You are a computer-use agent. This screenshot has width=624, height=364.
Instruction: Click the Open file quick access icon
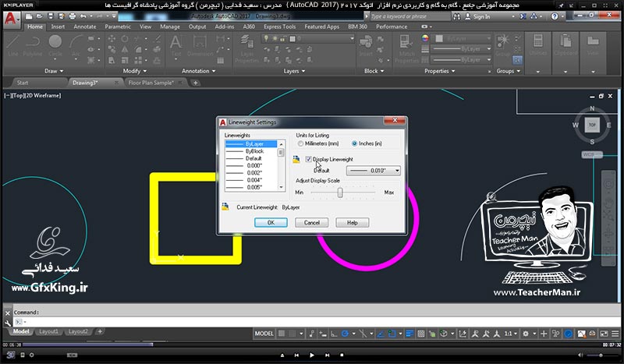(40, 16)
